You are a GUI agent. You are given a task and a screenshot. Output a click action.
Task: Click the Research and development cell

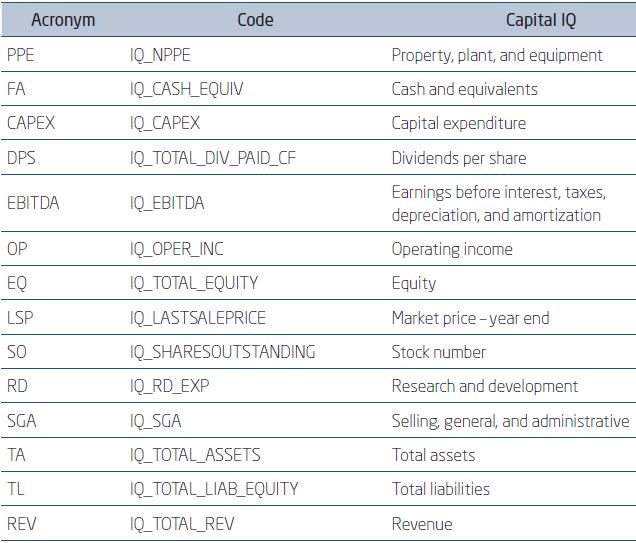[x=484, y=386]
